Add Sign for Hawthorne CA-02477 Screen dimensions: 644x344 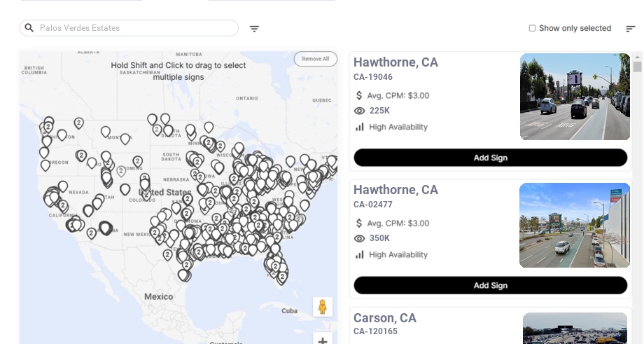[x=490, y=285]
